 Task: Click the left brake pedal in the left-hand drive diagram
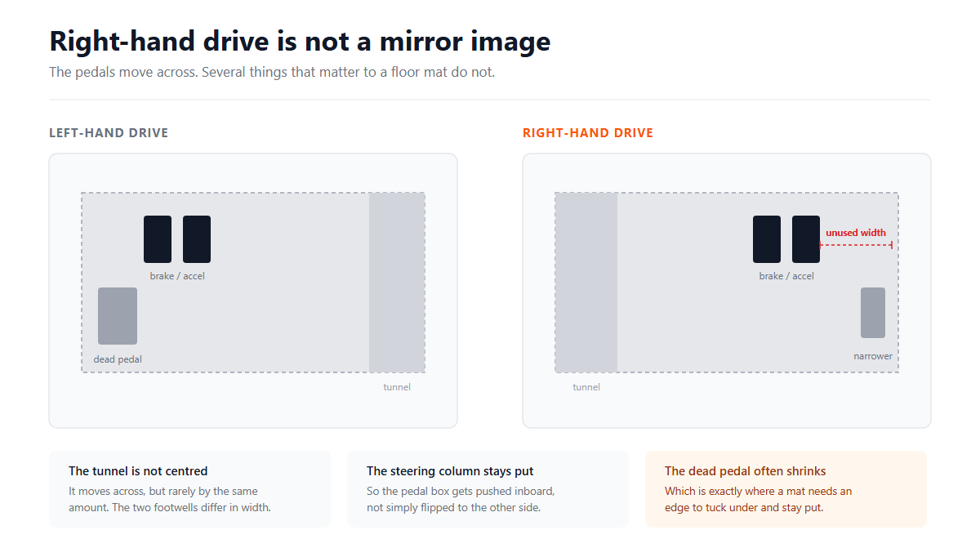click(158, 239)
